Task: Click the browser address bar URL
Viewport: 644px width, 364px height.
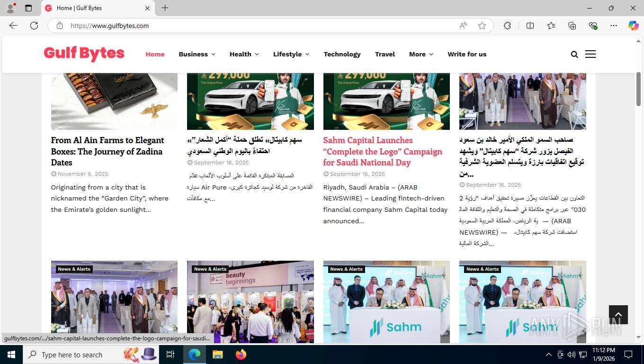Action: click(110, 26)
